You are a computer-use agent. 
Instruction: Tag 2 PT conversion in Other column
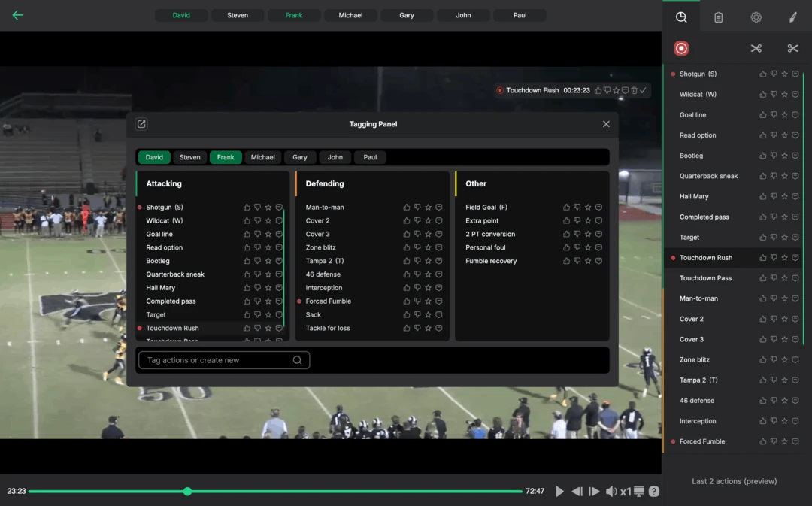tap(490, 234)
